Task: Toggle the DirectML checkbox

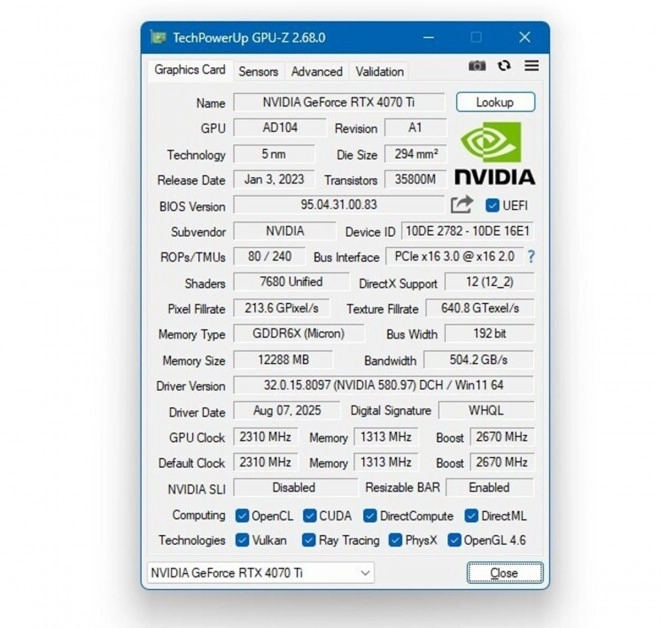Action: tap(471, 516)
